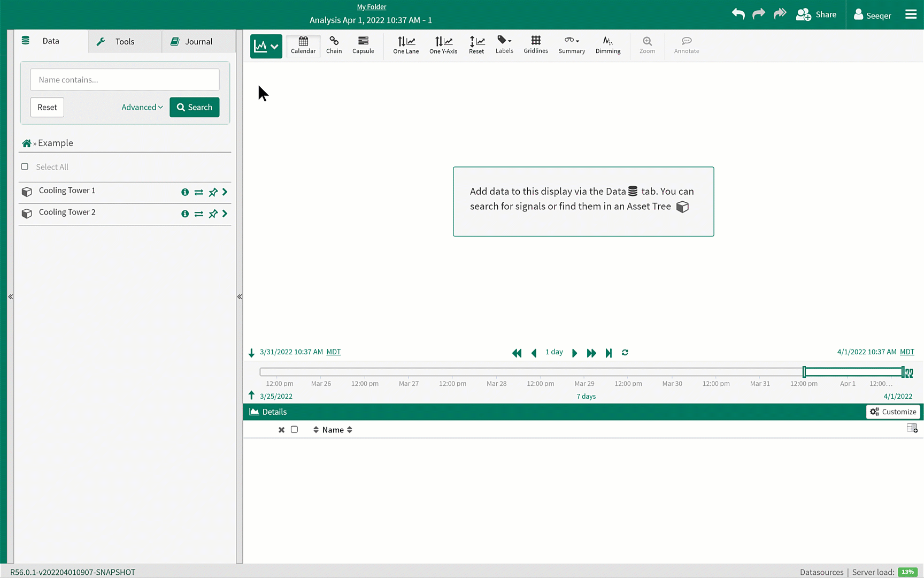Show info for Cooling Tower 1
This screenshot has height=578, width=924.
(185, 192)
